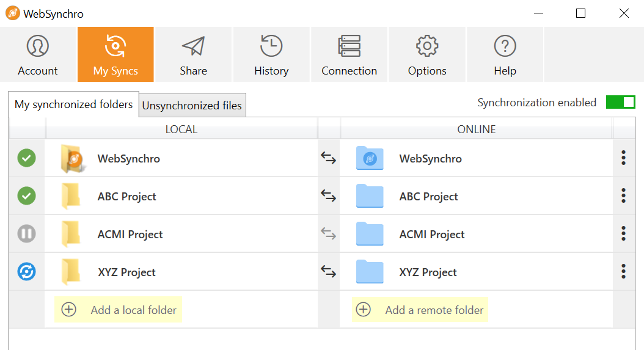Viewport: 644px width, 350px height.
Task: Click Add a remote folder
Action: click(420, 310)
